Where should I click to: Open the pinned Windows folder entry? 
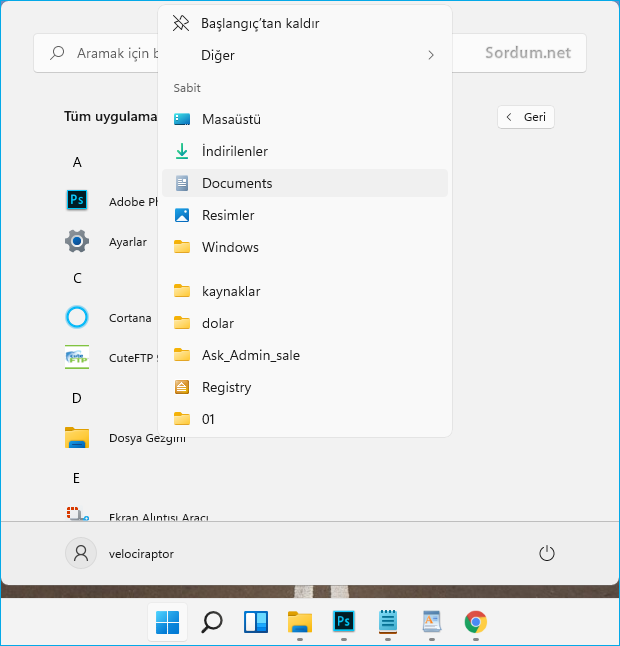pos(305,247)
